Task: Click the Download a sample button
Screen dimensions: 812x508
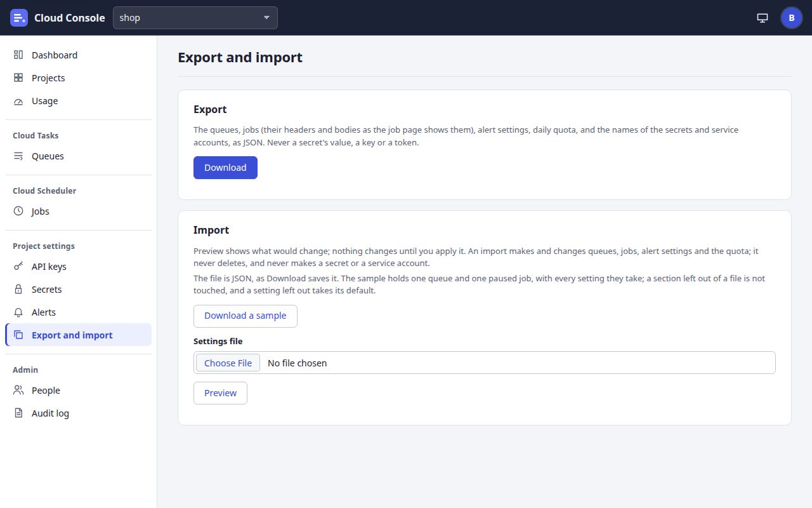Action: (246, 316)
